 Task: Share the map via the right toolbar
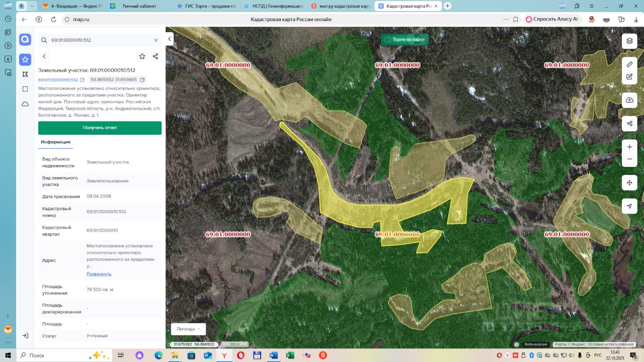[x=629, y=123]
